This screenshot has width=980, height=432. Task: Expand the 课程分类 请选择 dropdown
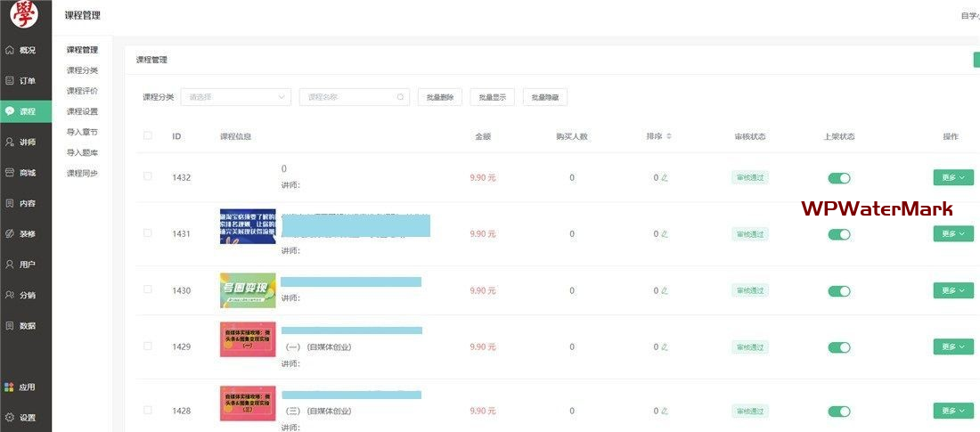click(x=236, y=97)
